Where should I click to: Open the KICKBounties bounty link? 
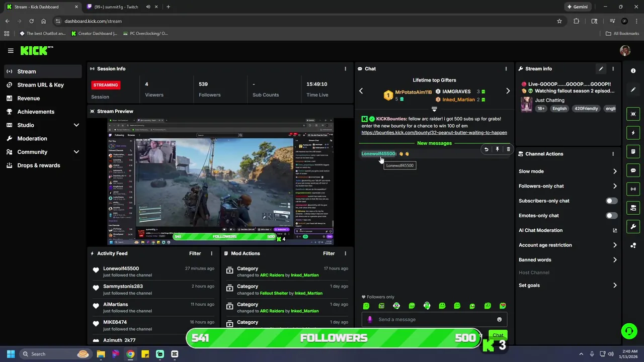click(434, 133)
